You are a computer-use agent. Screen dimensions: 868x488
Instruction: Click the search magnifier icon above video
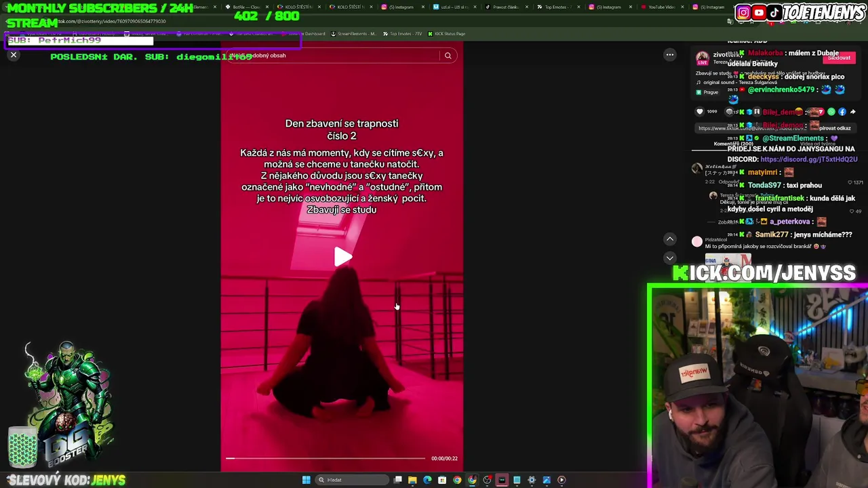click(x=448, y=56)
